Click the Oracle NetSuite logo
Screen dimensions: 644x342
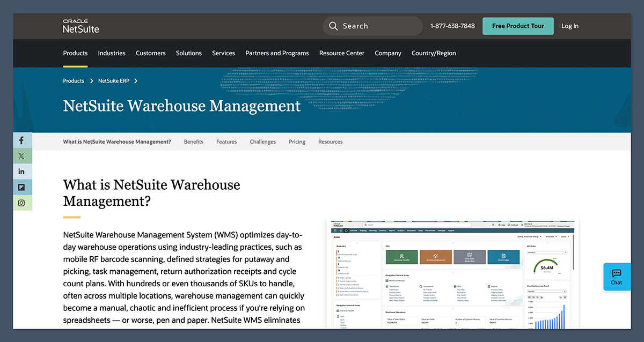pyautogui.click(x=81, y=26)
